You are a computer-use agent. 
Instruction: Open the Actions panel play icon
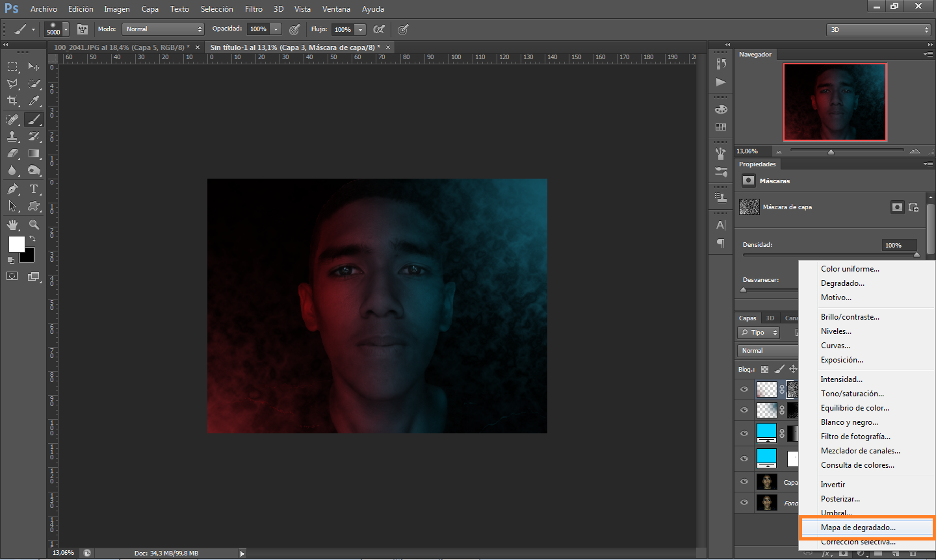[x=721, y=83]
